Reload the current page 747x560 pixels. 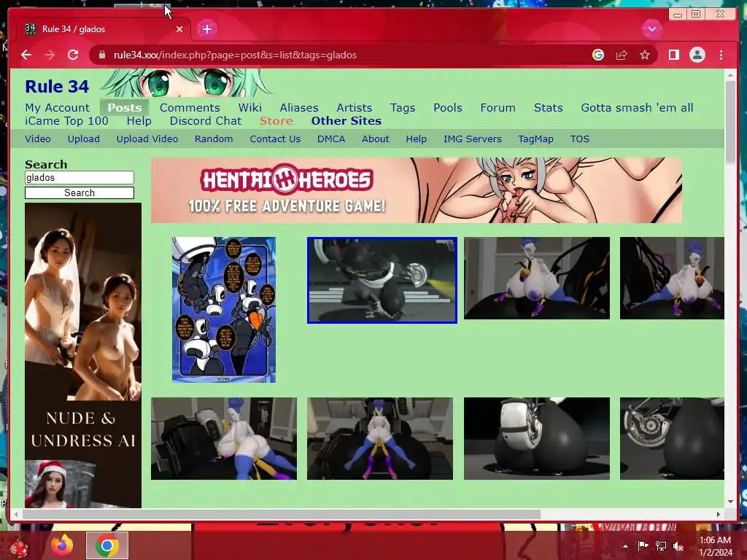(x=73, y=55)
